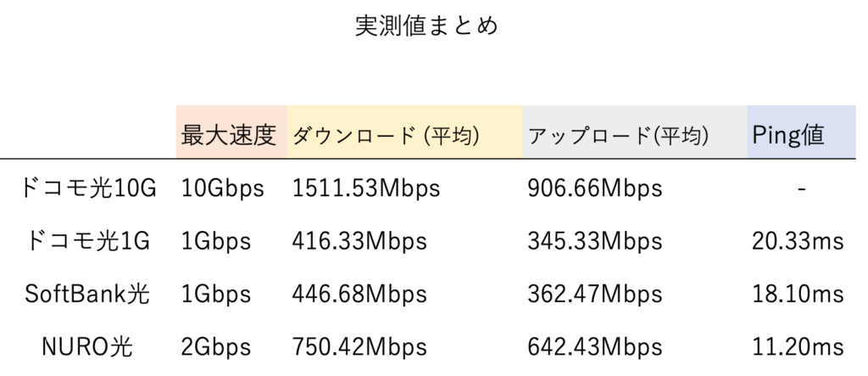The image size is (868, 376).
Task: Click the dash Ping cell for ドコモ光10G
Action: point(801,189)
